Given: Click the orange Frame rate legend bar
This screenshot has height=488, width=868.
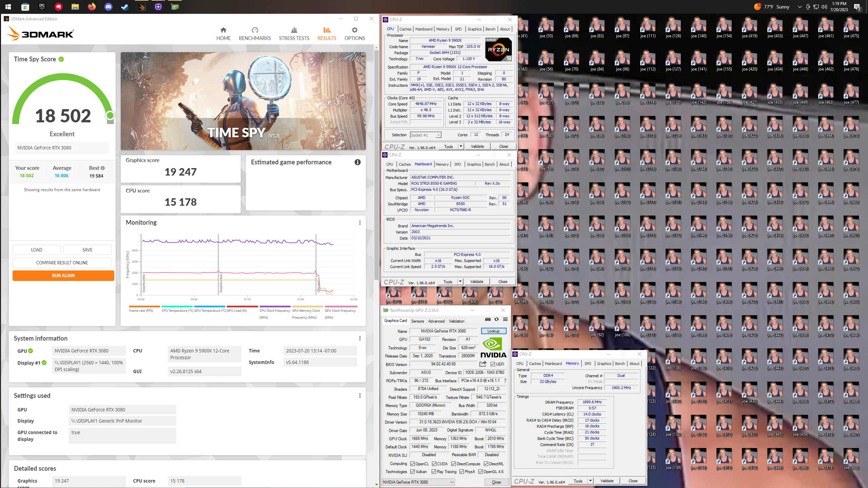Looking at the screenshot, I should 144,306.
